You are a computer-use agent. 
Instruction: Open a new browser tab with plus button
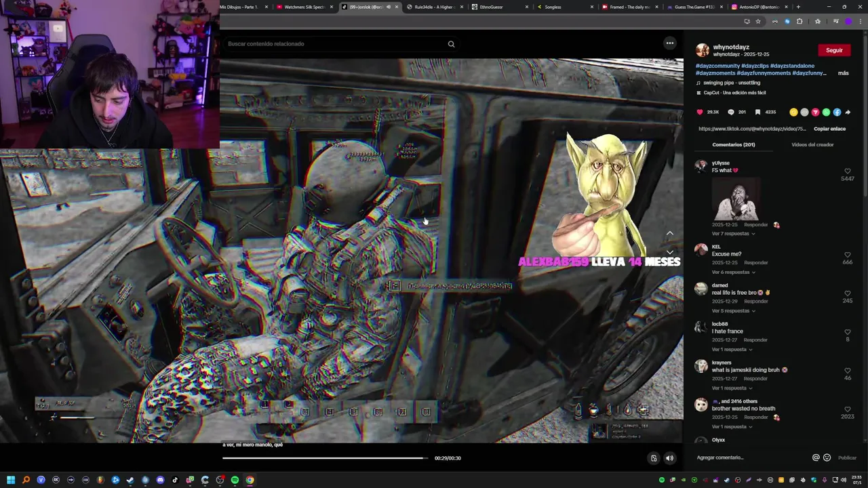point(798,7)
